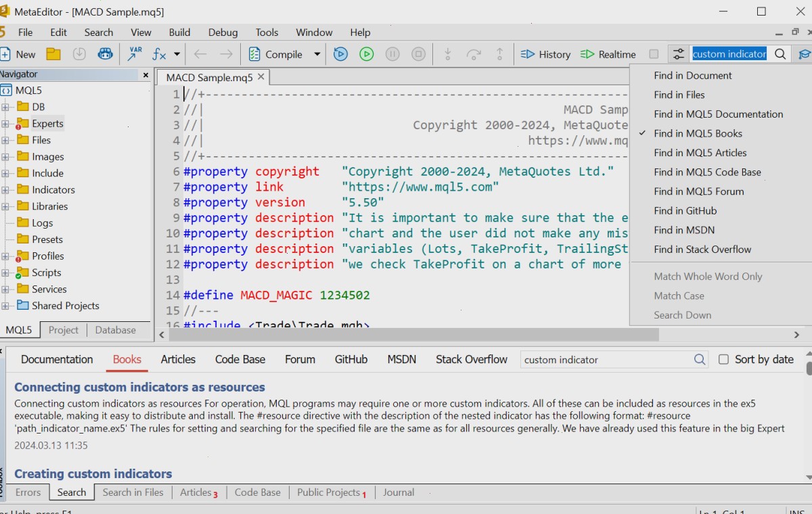The image size is (812, 514).
Task: Open the AI assistant robot icon
Action: click(x=105, y=54)
